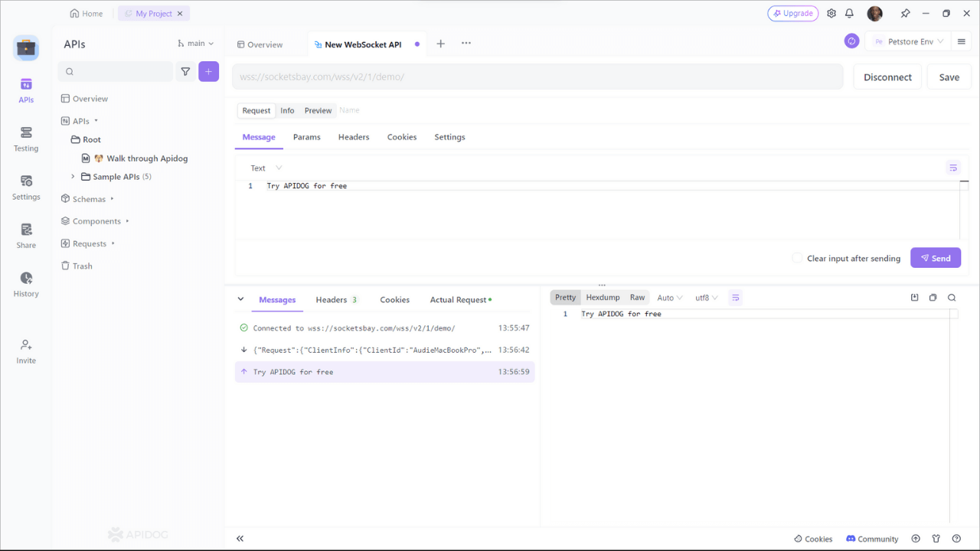The image size is (980, 551).
Task: Open the response Headers 3 tab
Action: tap(336, 300)
